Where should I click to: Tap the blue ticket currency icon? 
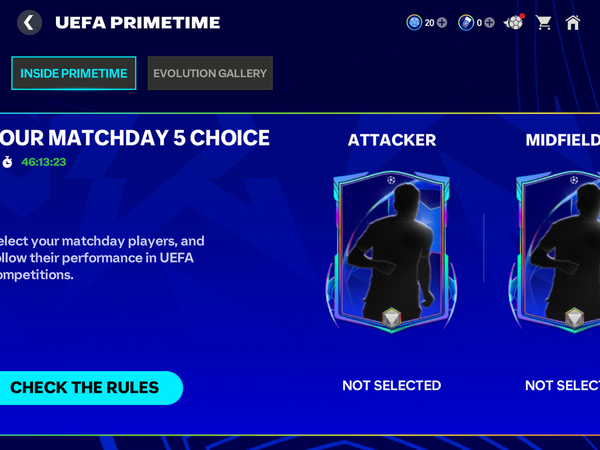click(466, 22)
